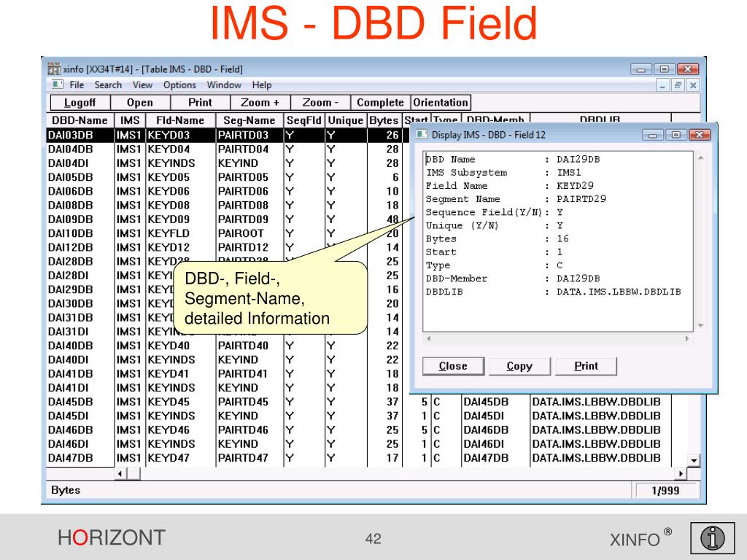Sort by the DBD-Name column header
The image size is (747, 560).
coord(80,120)
